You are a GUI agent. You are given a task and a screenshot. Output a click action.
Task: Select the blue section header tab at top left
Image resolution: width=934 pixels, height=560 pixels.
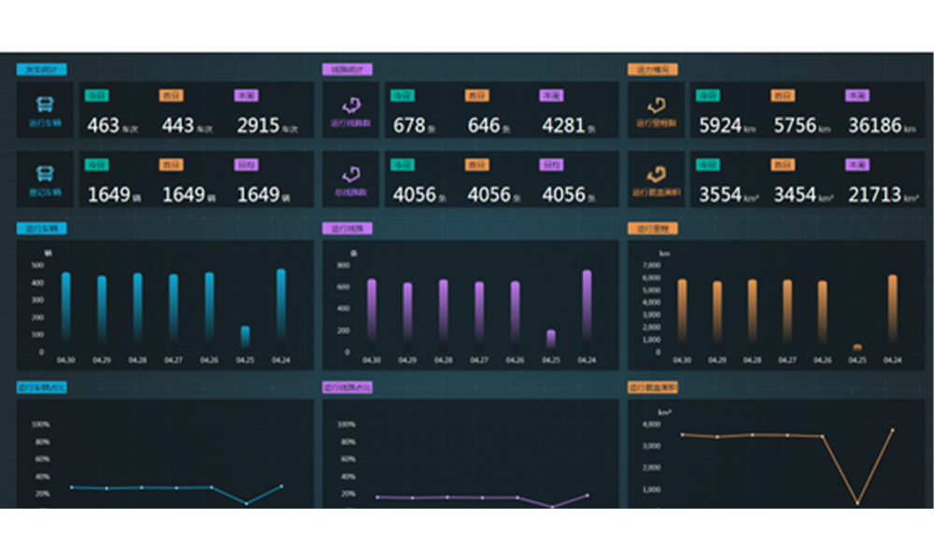[x=41, y=69]
